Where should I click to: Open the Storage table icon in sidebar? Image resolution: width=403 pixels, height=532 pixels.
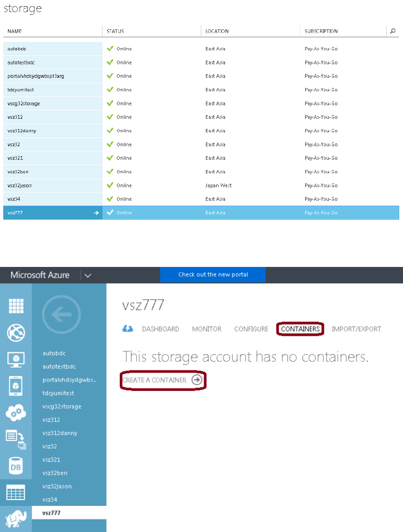pos(16,492)
